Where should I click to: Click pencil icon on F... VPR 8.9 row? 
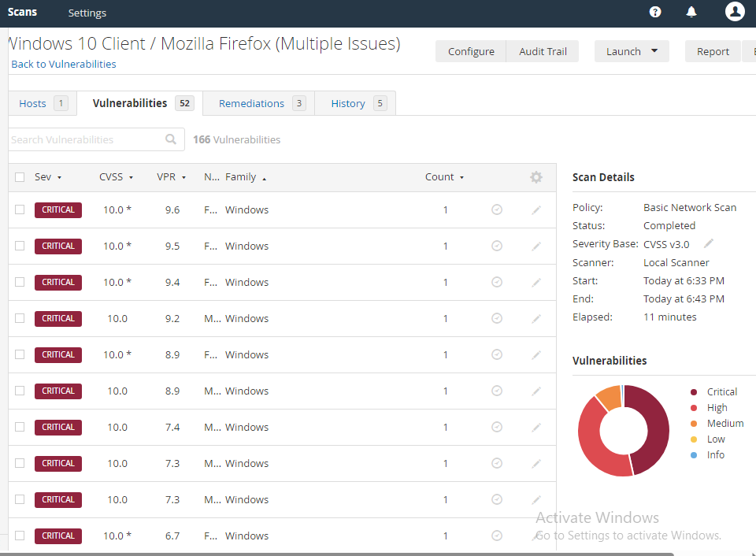coord(536,354)
